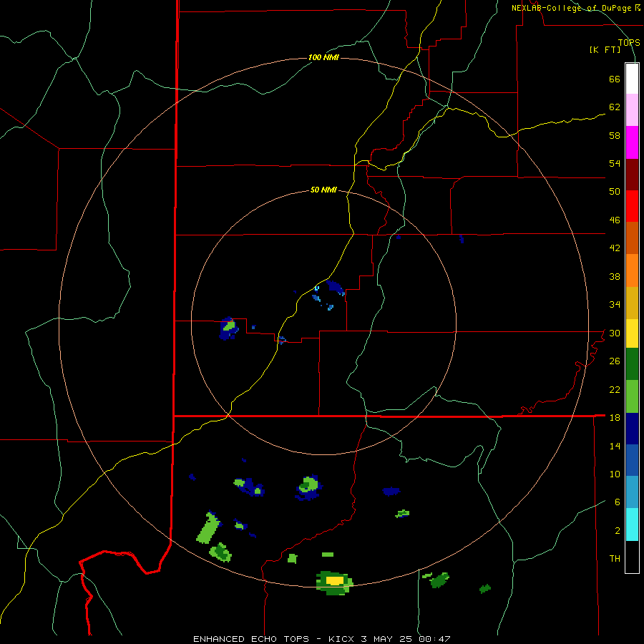Select the dark red legend swatch
The width and height of the screenshot is (644, 644).
tap(632, 174)
